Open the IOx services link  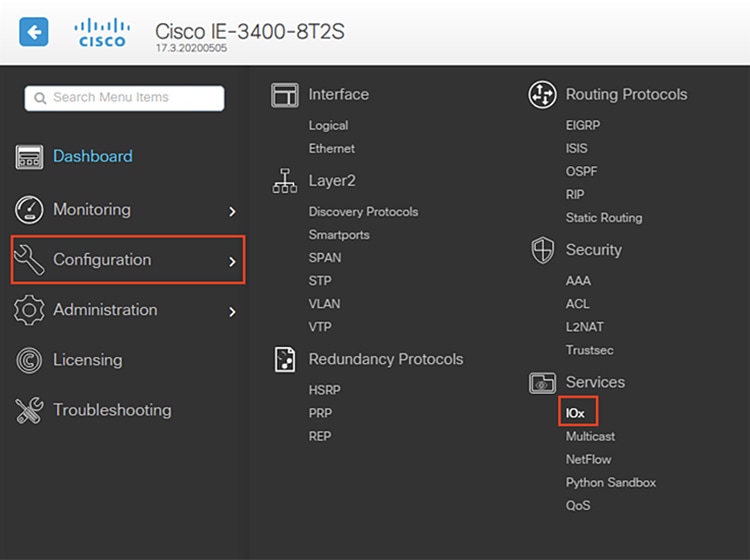575,413
